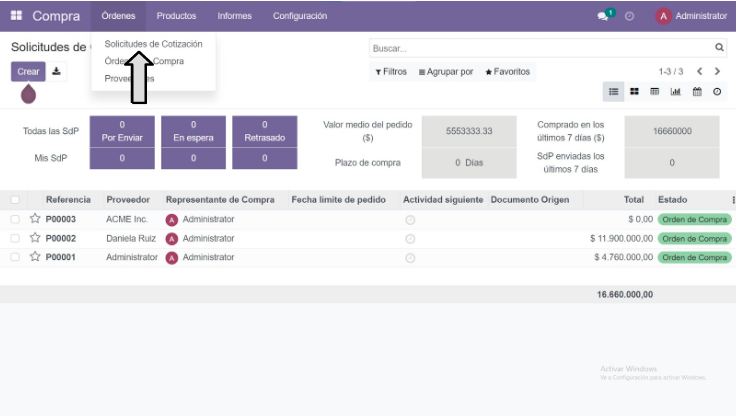Screen dimensions: 739x418
Task: Sort by Representante de Compra header
Action: [220, 200]
